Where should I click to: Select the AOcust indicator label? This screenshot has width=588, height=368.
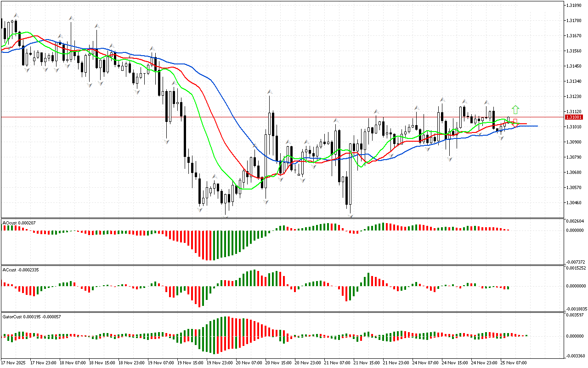(19, 223)
